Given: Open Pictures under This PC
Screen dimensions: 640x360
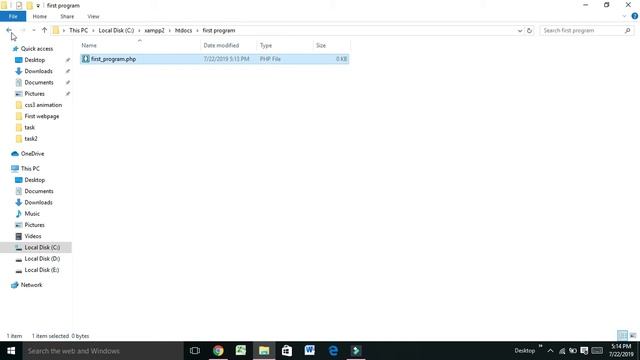Looking at the screenshot, I should coord(34,225).
